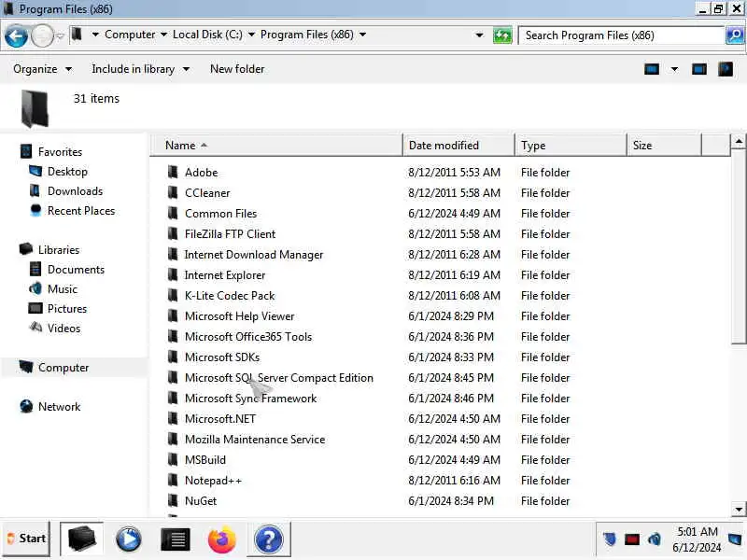Select Network in the navigation pane
The height and width of the screenshot is (560, 747).
click(x=60, y=406)
